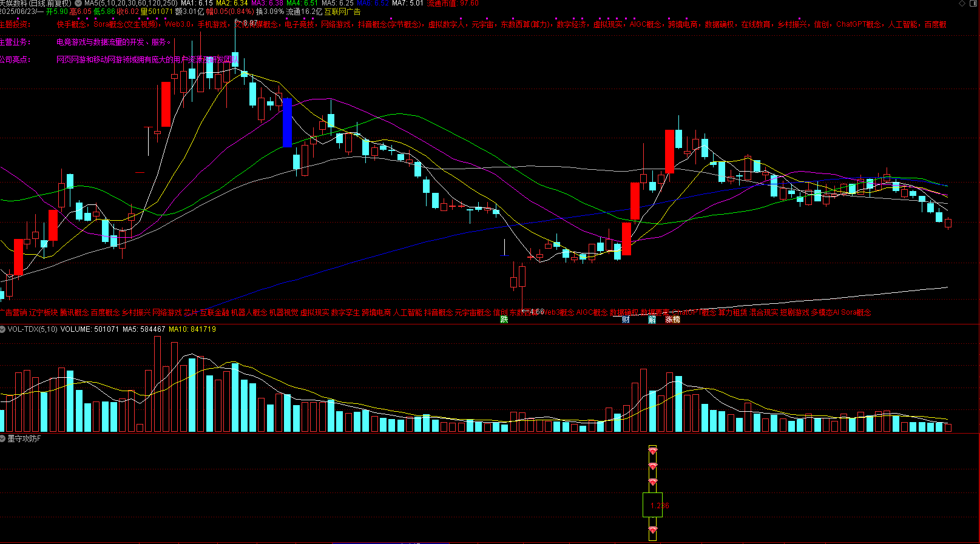Click the green 跌 marker below the chart
The height and width of the screenshot is (544, 980).
tap(504, 319)
